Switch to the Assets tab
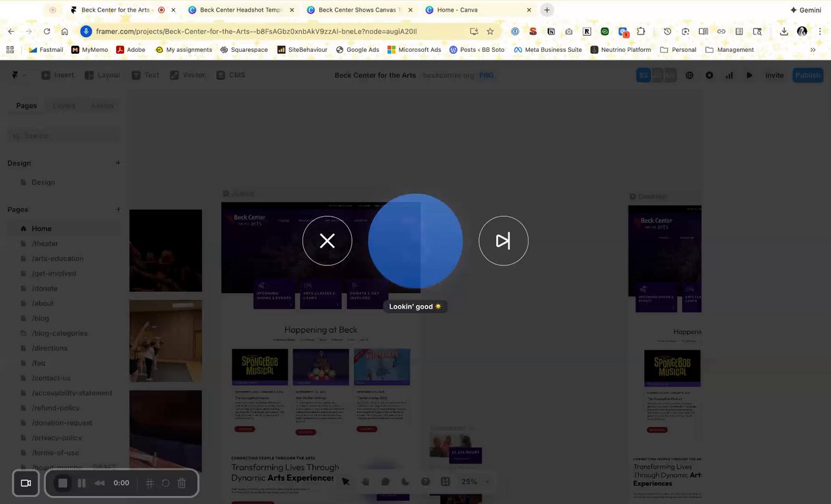This screenshot has height=504, width=831. [102, 106]
